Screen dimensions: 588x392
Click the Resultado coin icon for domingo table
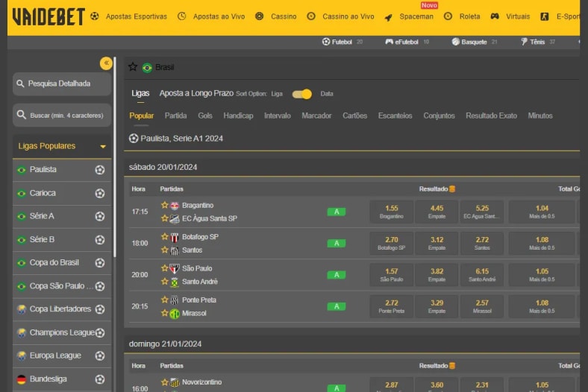coord(452,366)
